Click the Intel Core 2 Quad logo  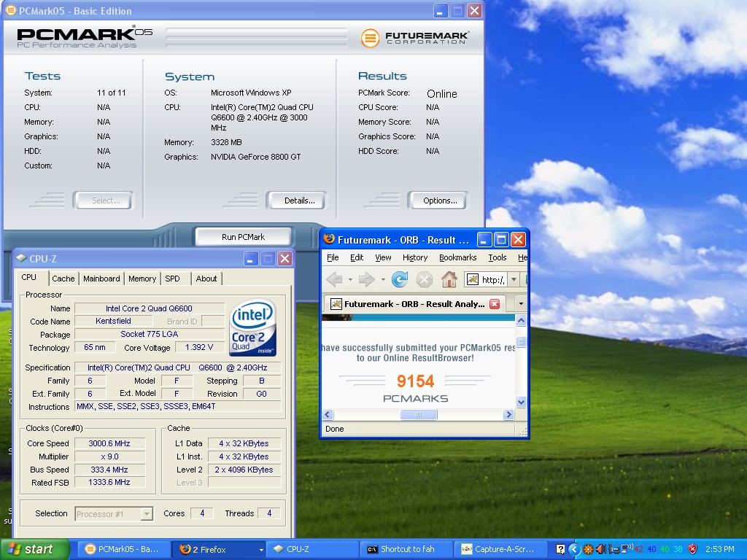coord(253,327)
